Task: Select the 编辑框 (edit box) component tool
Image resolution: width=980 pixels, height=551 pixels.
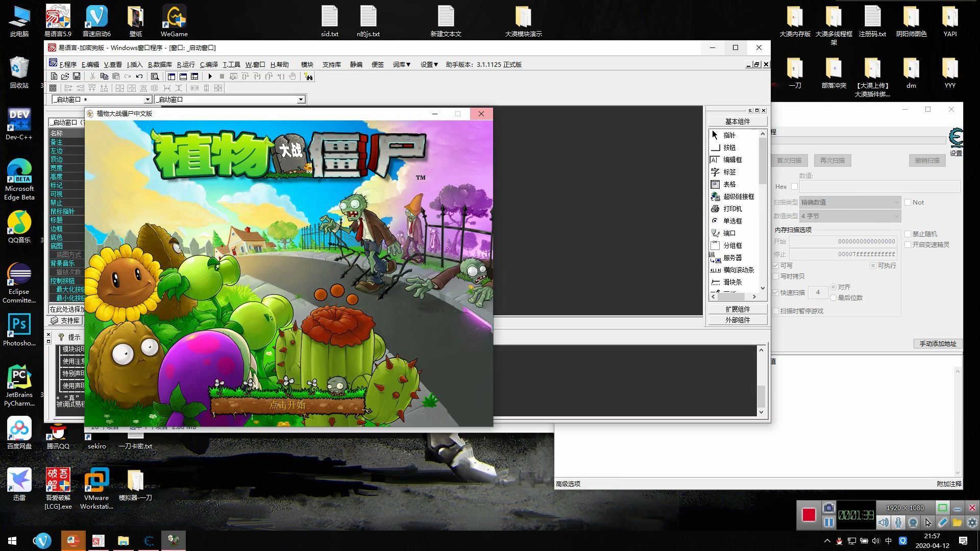Action: click(732, 160)
